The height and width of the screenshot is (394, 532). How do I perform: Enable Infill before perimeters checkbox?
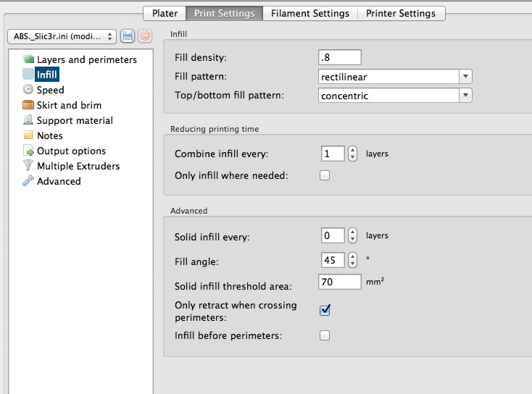[x=325, y=335]
